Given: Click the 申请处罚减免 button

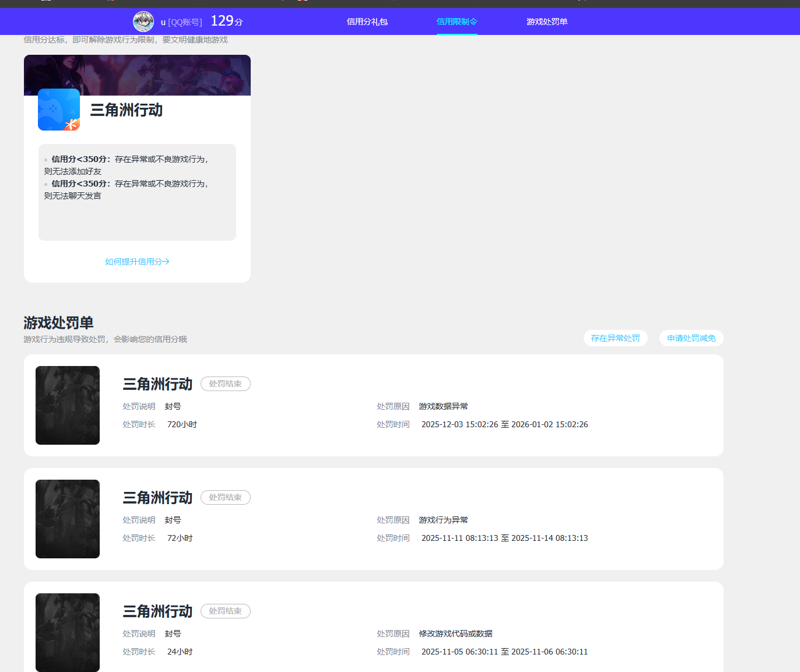Looking at the screenshot, I should pos(691,338).
